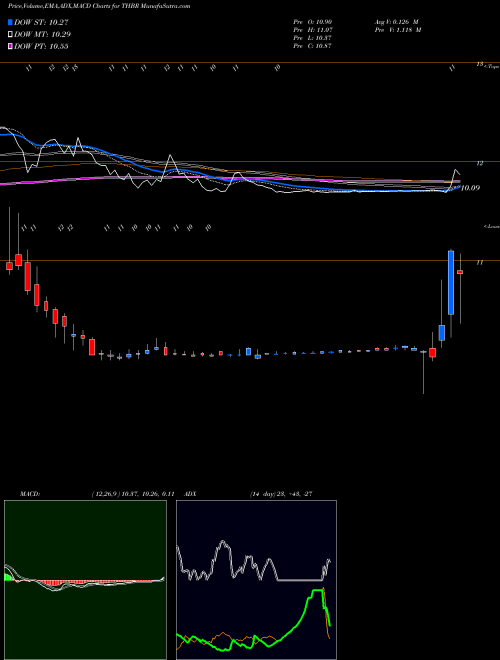Image resolution: width=500 pixels, height=660 pixels.
Task: Click the 'Avg V: 0.126 M' value
Action: coord(396,22)
